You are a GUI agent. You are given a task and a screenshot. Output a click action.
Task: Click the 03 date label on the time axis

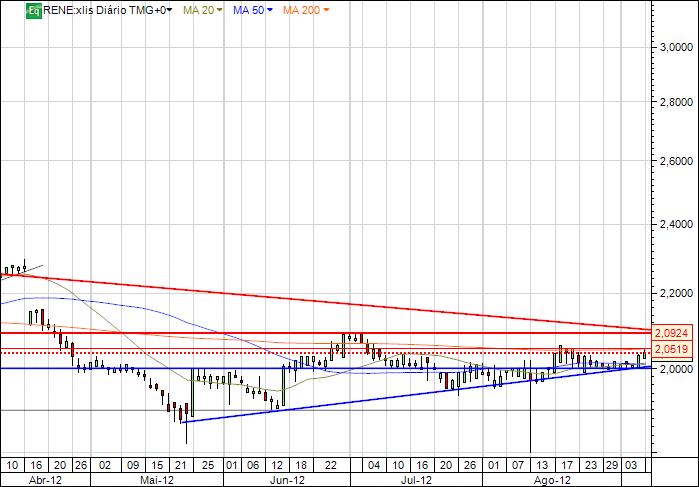[x=631, y=466]
